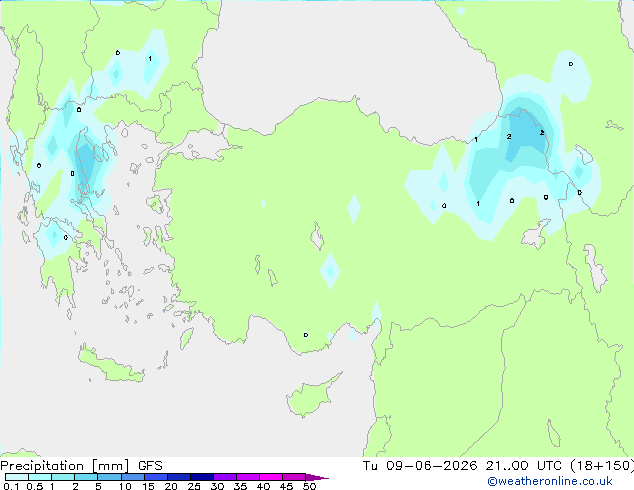The image size is (634, 490).
Task: Click the 1–2 mm legend color swatch
Action: [x=63, y=477]
